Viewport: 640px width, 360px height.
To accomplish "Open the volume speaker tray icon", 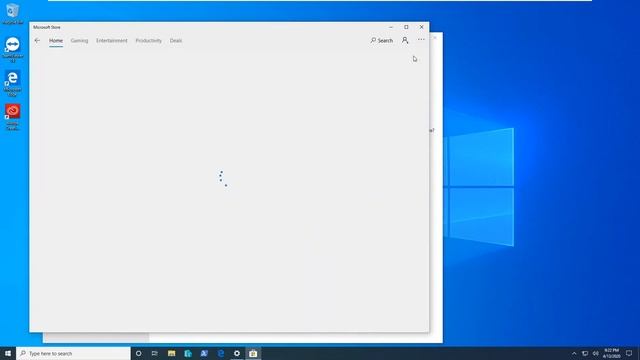I will tap(596, 353).
